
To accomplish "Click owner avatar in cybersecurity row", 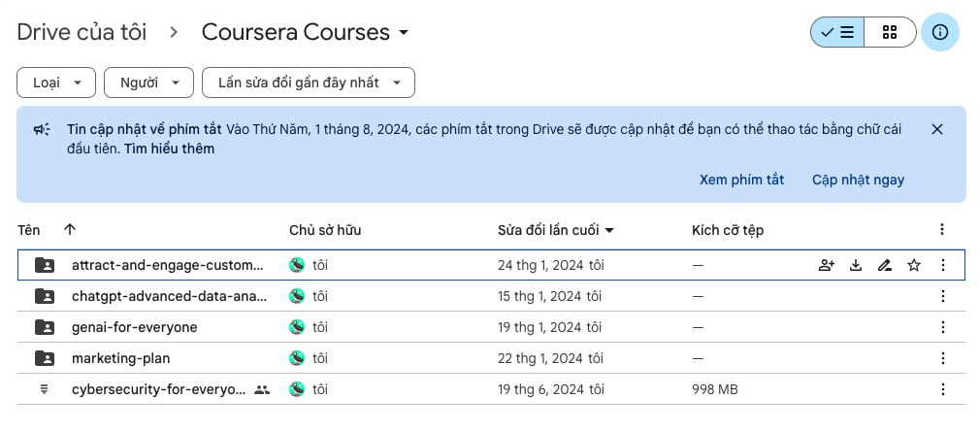I will point(297,389).
